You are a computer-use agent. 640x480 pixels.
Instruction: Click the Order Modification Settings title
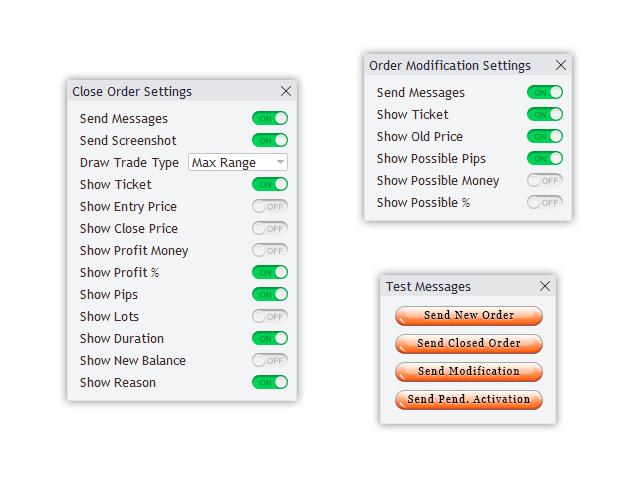click(450, 65)
